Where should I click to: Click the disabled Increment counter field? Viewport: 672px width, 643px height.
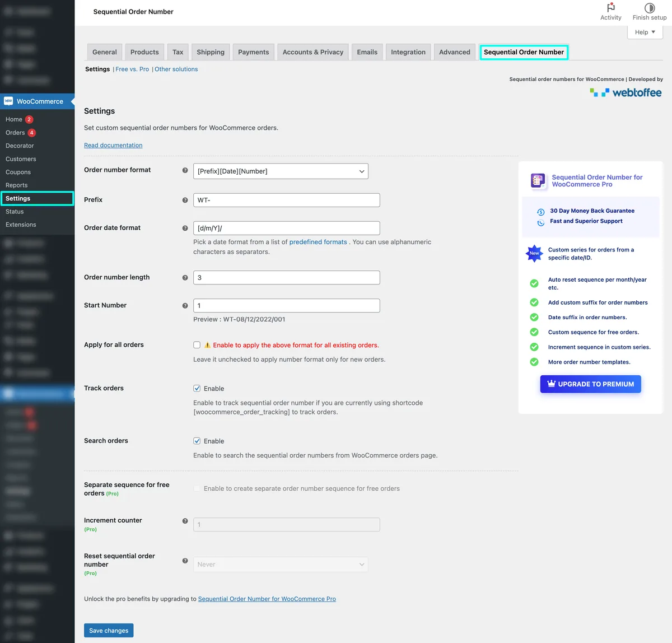coord(287,525)
